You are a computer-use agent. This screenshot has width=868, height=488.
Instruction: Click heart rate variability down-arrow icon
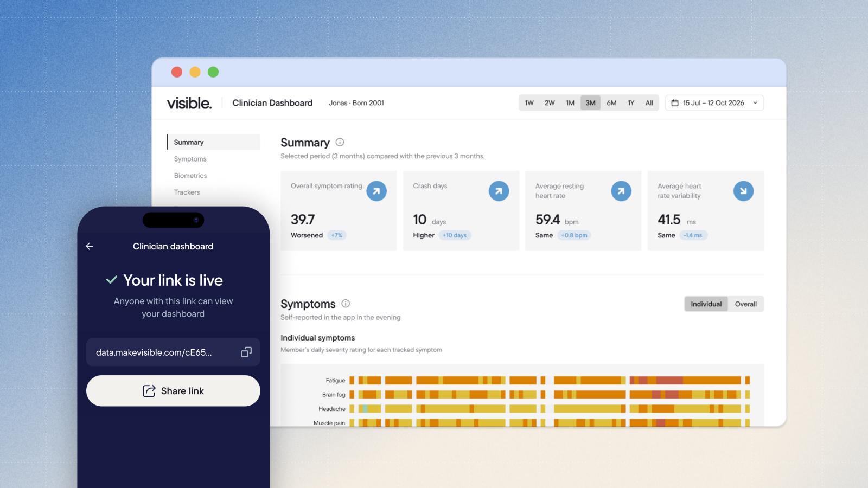coord(743,191)
